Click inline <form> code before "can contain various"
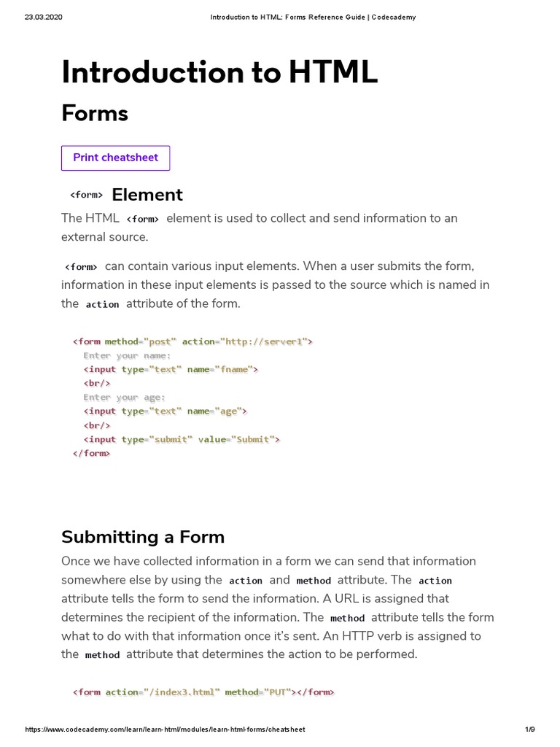 coord(81,267)
